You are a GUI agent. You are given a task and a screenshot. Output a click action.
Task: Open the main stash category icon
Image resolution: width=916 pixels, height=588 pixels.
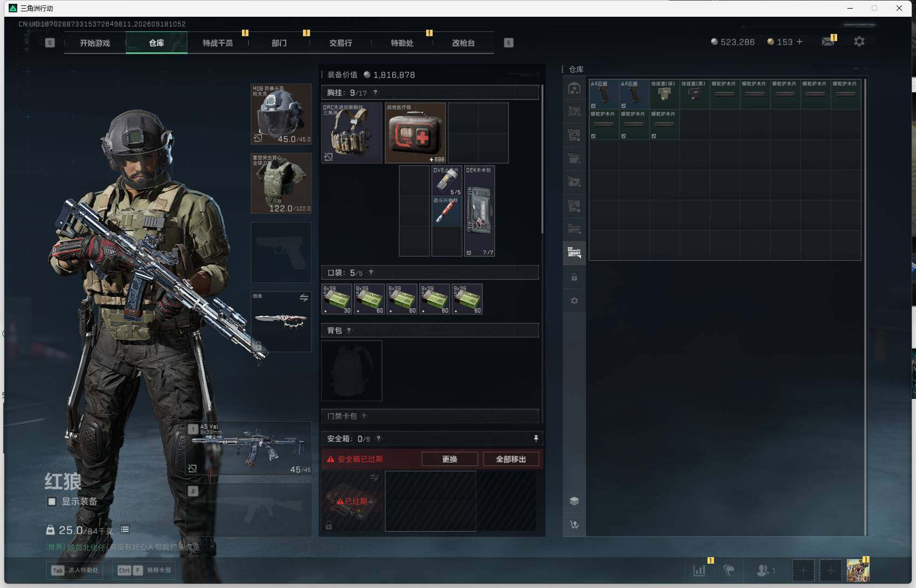(574, 88)
